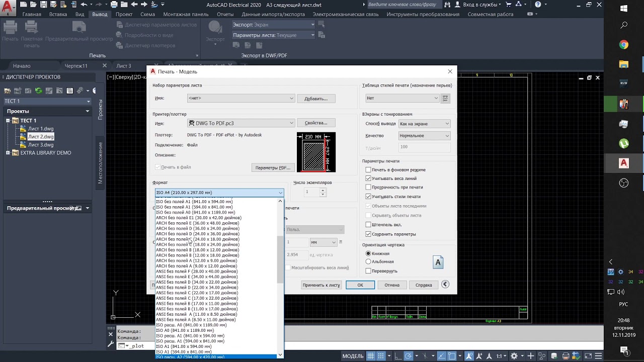Screen dimensions: 644x362
Task: Click the green Refresh icon in the Project Manager
Action: pyautogui.click(x=38, y=90)
